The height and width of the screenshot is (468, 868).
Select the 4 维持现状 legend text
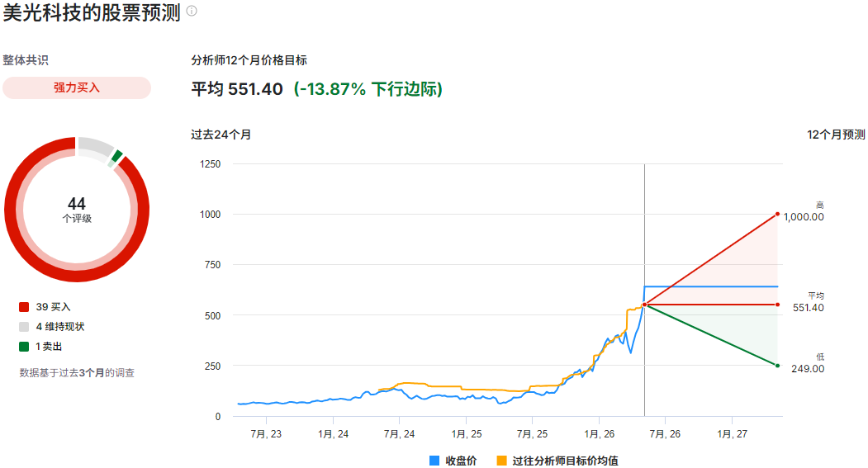pos(60,327)
